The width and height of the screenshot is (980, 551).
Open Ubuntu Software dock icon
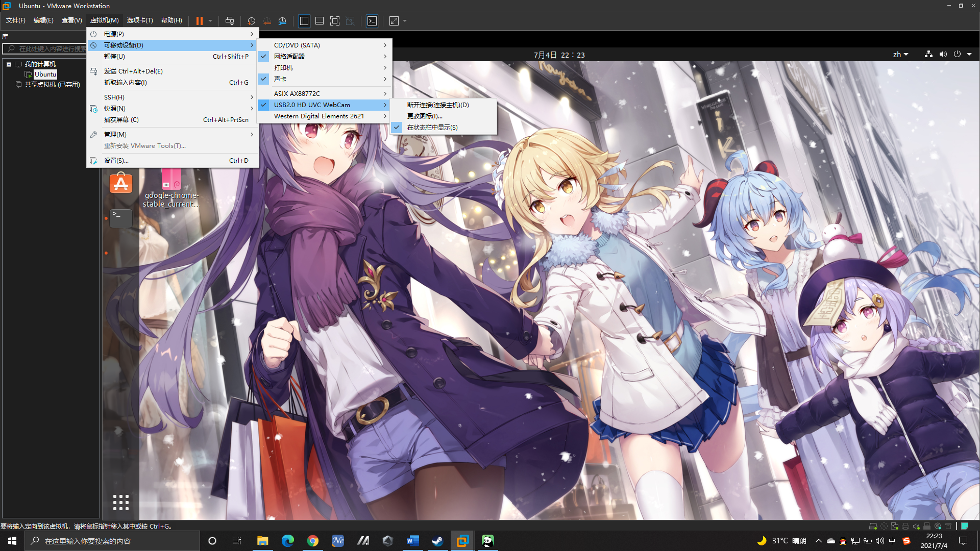(121, 183)
